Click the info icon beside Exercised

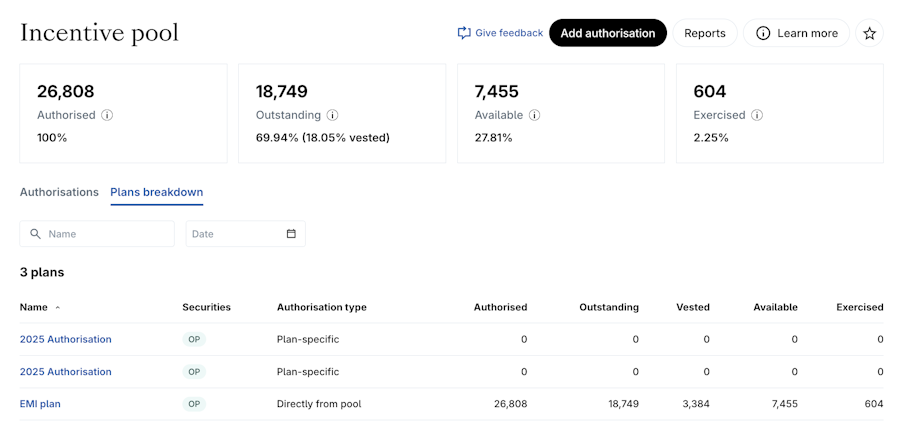755,115
